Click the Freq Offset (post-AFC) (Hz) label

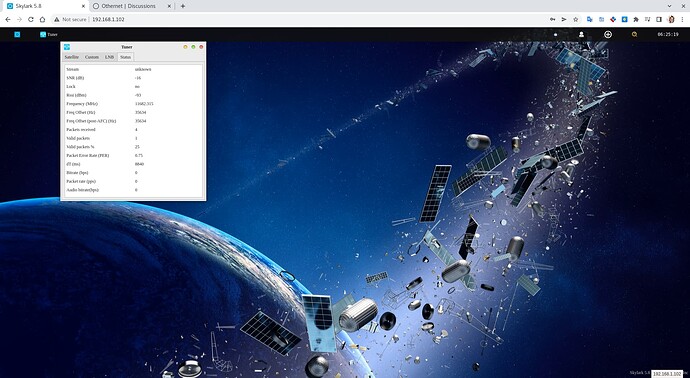[x=91, y=121]
